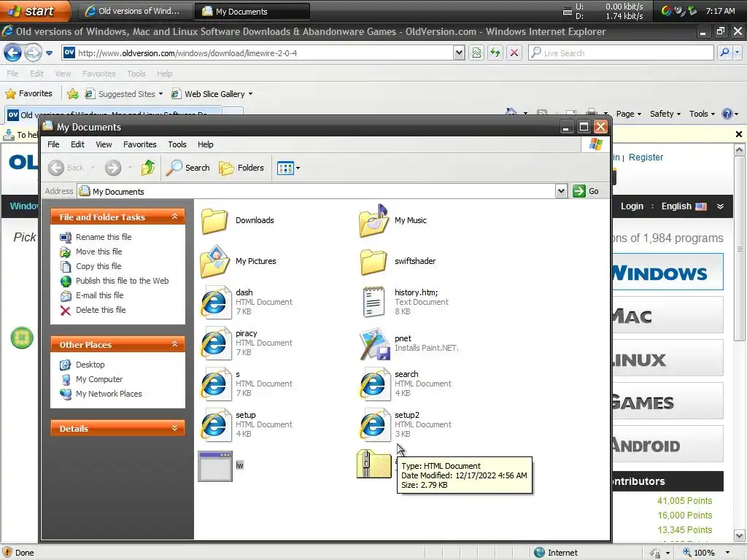Image resolution: width=747 pixels, height=560 pixels.
Task: Open the English language selector
Action: (684, 206)
